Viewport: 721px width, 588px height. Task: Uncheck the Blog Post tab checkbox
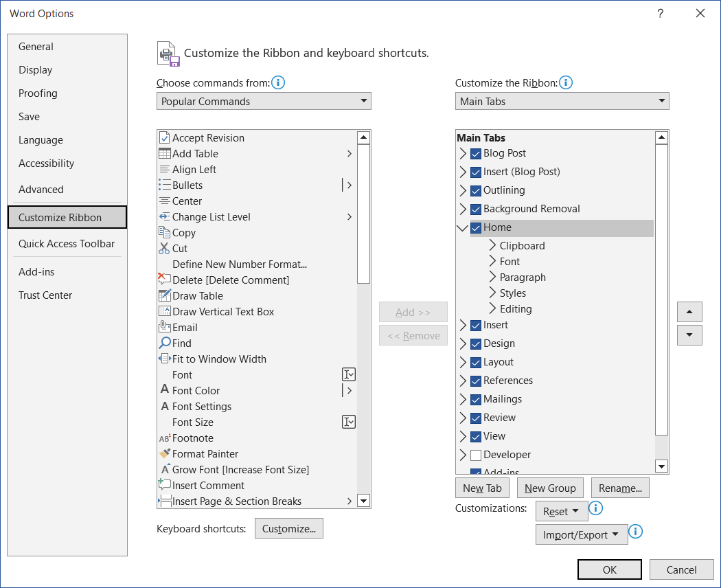pyautogui.click(x=476, y=154)
